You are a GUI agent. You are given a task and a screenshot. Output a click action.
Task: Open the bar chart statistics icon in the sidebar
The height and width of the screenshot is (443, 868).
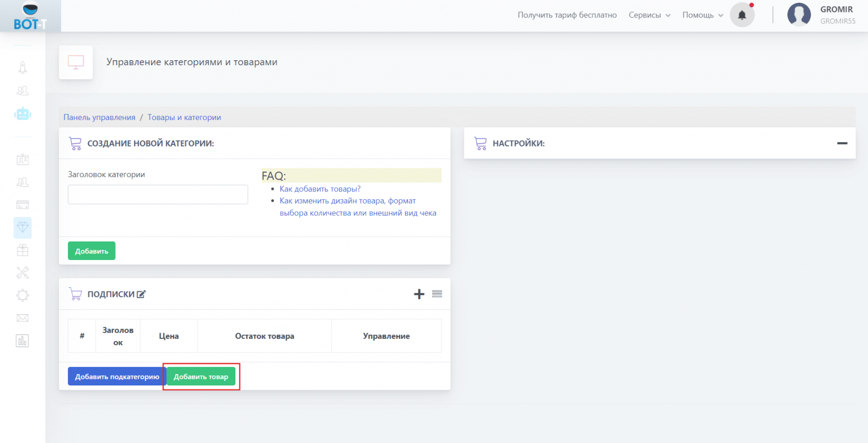(x=22, y=341)
